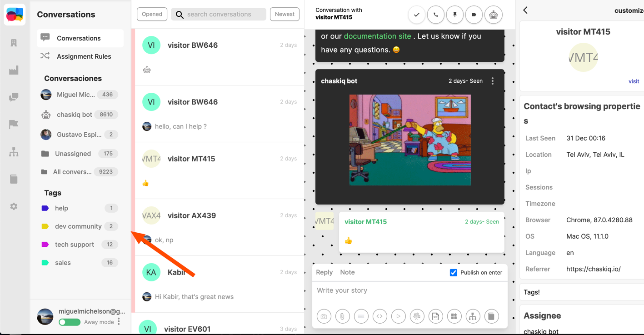Show the app-settings routing icon in composer
The image size is (644, 335).
[x=473, y=316]
